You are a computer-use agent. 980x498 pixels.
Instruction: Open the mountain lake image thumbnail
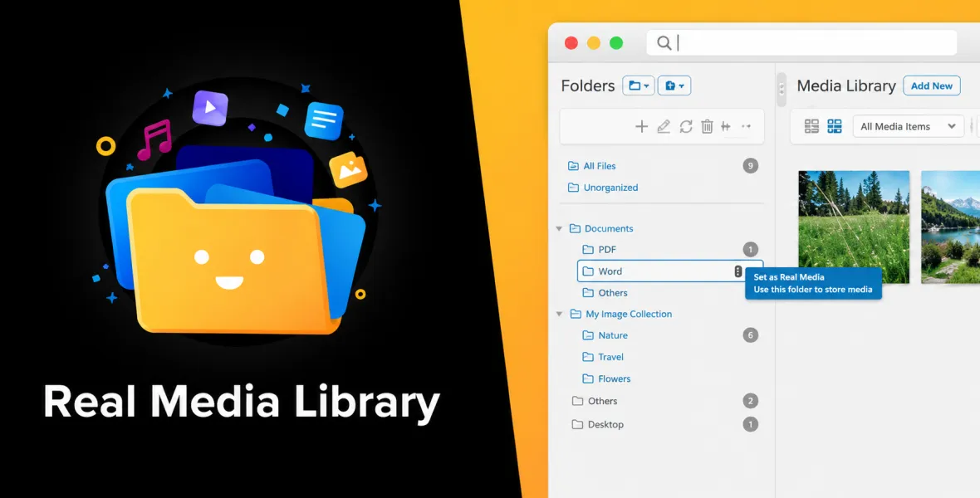click(950, 227)
